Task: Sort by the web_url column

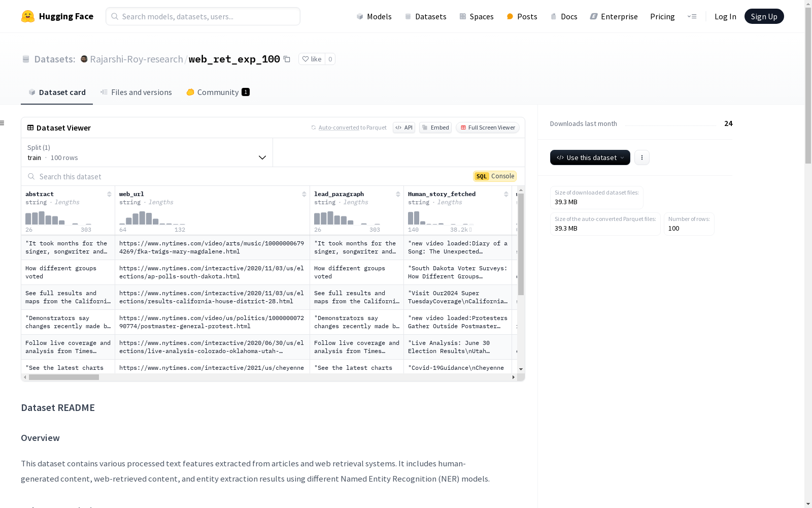Action: click(304, 194)
